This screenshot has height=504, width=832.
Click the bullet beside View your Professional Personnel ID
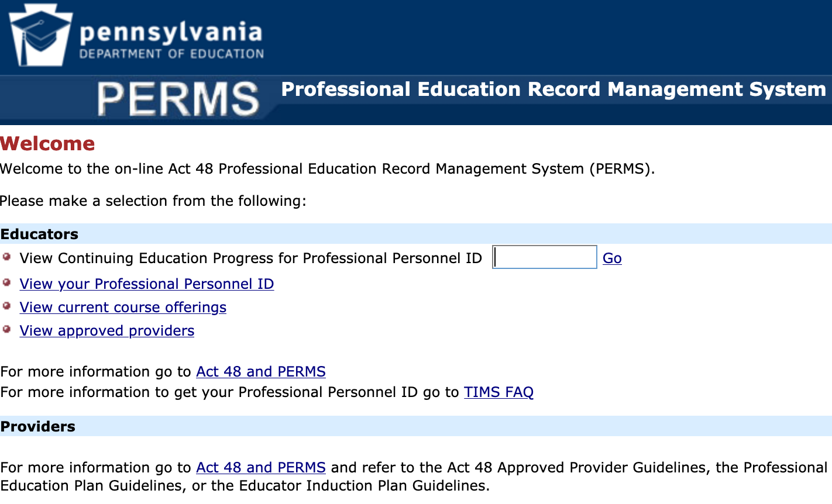click(x=7, y=282)
